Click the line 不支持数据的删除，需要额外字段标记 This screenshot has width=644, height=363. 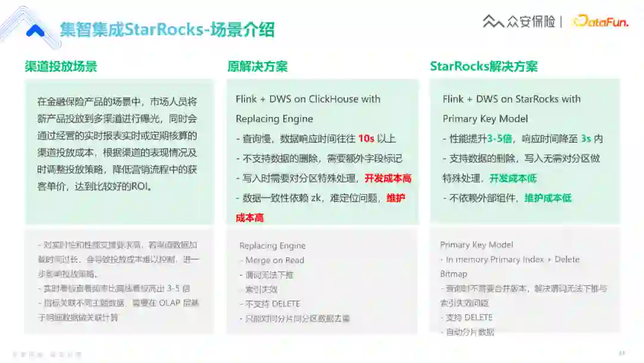click(319, 159)
